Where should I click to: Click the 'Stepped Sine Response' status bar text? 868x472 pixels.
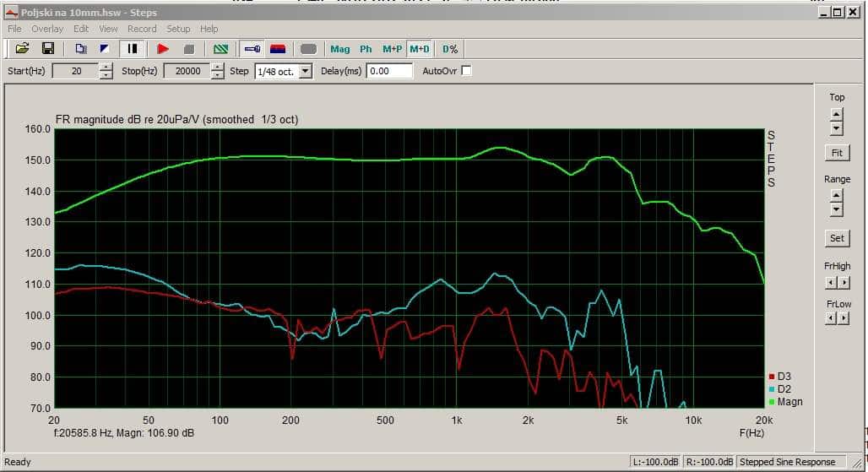[x=787, y=462]
